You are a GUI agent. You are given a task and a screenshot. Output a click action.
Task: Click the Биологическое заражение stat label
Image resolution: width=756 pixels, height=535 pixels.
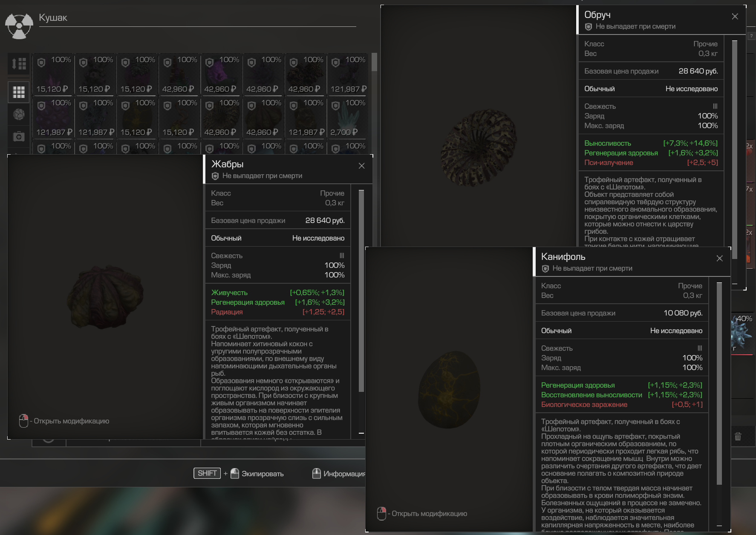[x=584, y=405]
